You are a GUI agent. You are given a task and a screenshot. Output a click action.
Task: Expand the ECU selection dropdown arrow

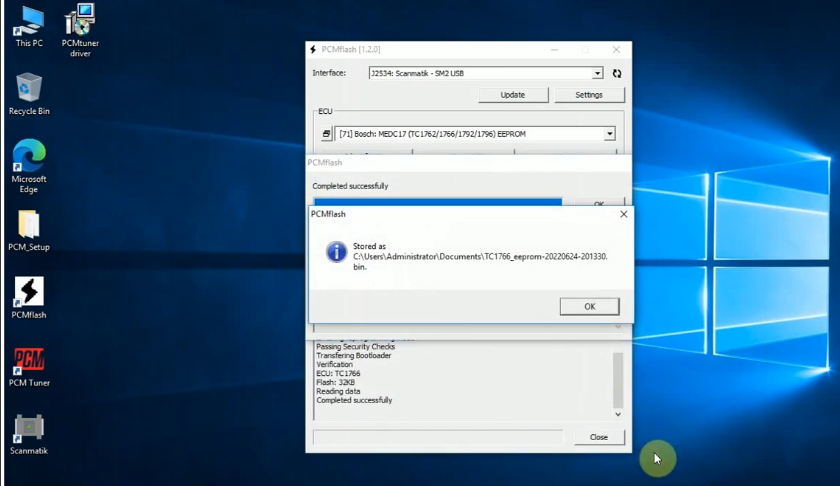coord(610,133)
